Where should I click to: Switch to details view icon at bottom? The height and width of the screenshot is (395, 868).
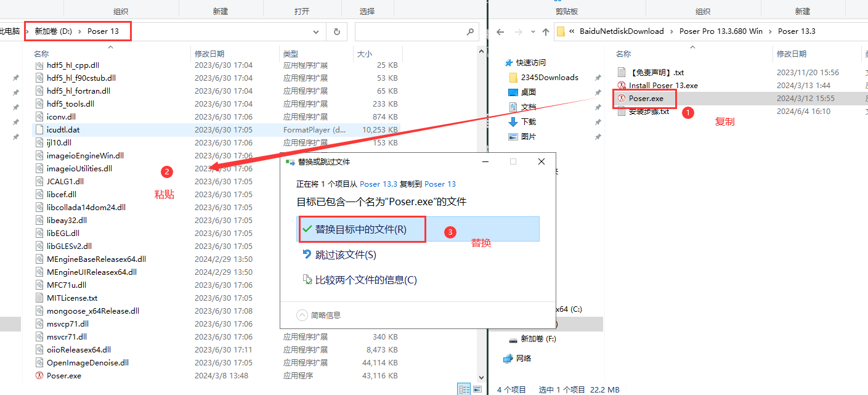click(x=464, y=389)
